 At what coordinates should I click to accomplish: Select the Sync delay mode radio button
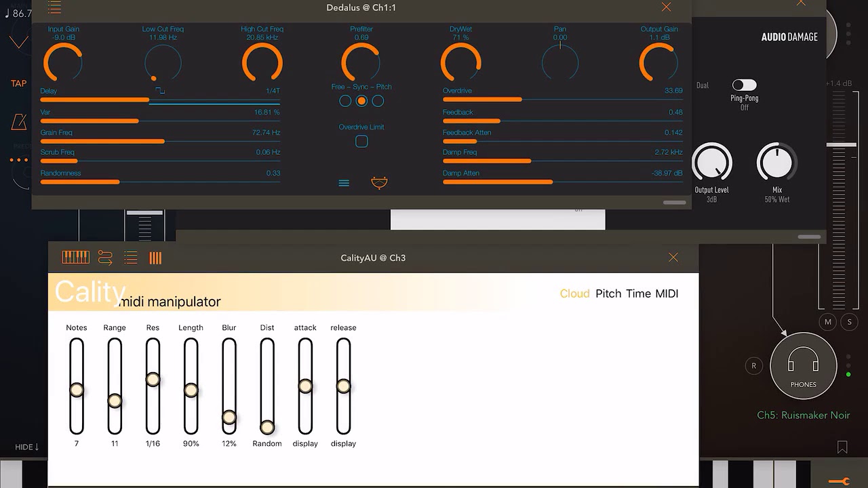pos(361,101)
